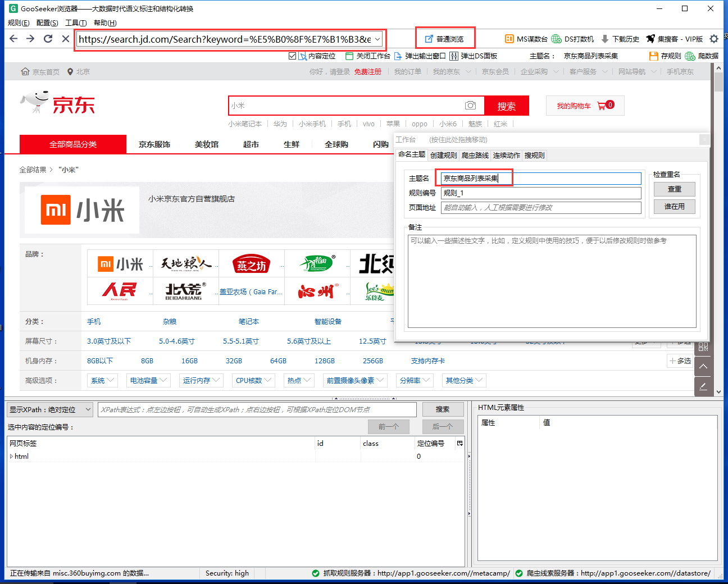Open CPU核数 filter dropdown
Viewport: 728px width, 584px height.
coord(253,380)
